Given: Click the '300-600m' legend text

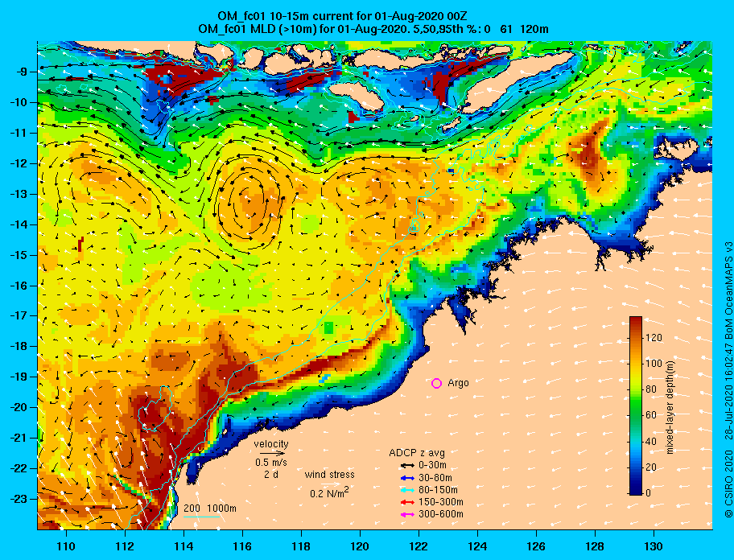Looking at the screenshot, I should coord(441,514).
